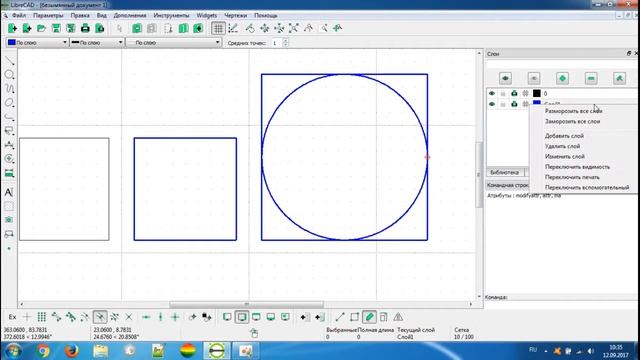
Task: Click show all layers eye button
Action: (505, 78)
